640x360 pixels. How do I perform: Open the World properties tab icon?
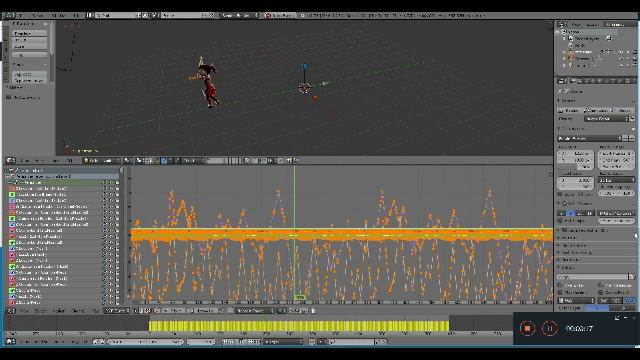593,81
